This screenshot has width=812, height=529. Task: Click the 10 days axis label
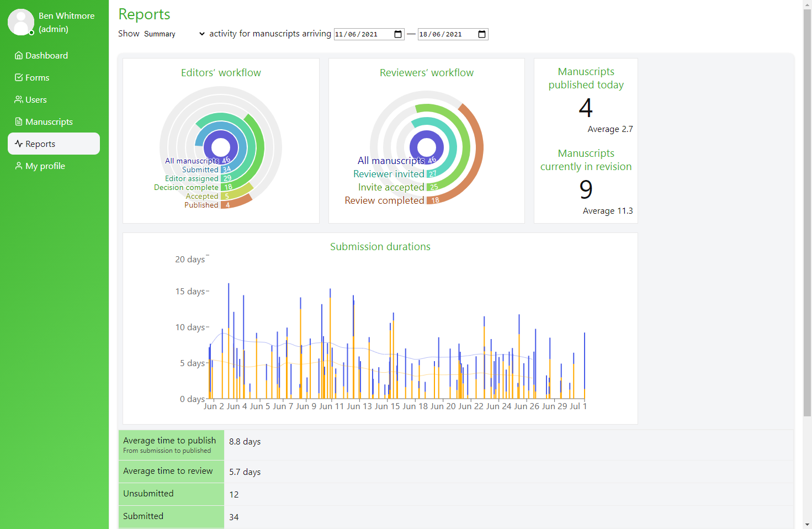click(x=190, y=327)
